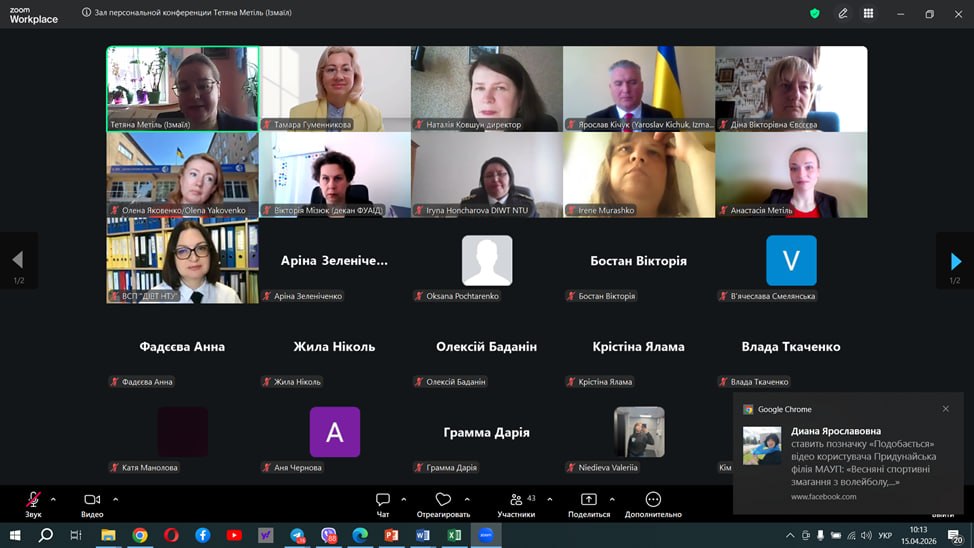Open the Участники participants list
The image size is (974, 548).
[x=516, y=500]
